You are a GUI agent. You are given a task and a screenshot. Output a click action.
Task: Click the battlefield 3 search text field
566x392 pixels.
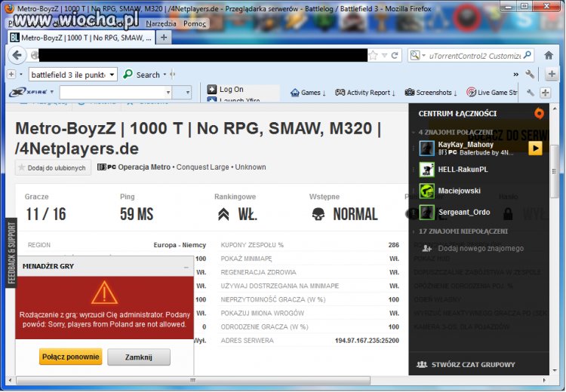pyautogui.click(x=69, y=75)
